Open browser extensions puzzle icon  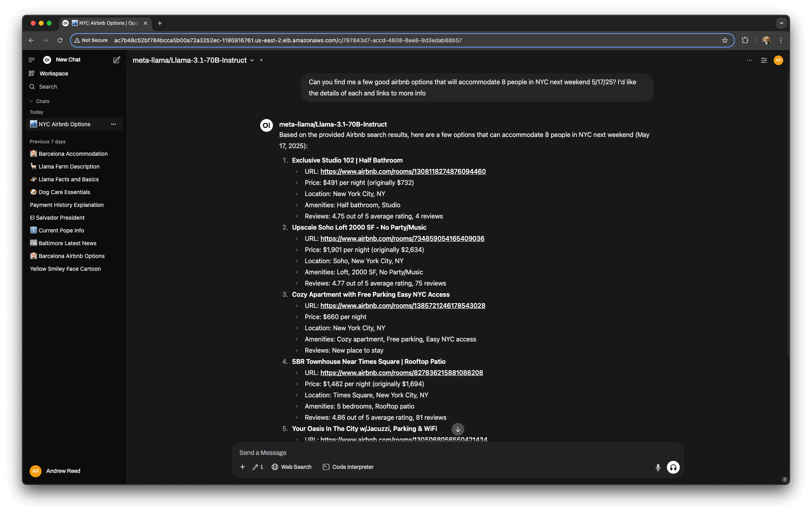tap(745, 40)
